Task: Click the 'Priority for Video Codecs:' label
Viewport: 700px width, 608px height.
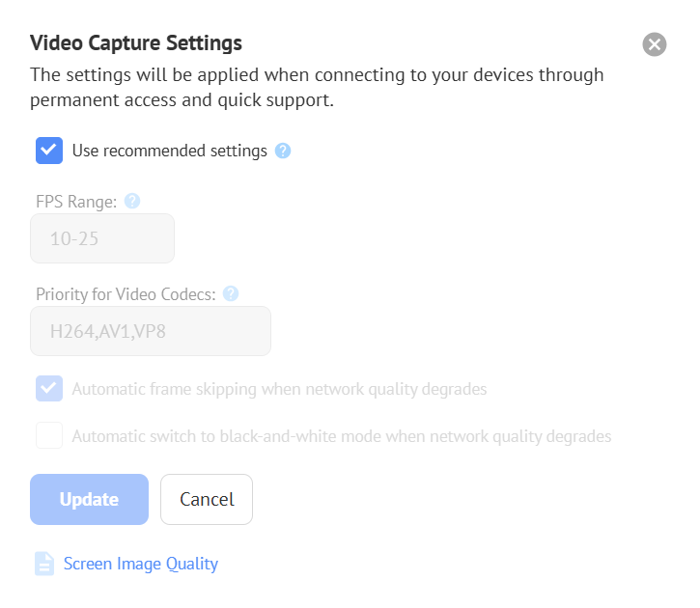Action: point(126,294)
